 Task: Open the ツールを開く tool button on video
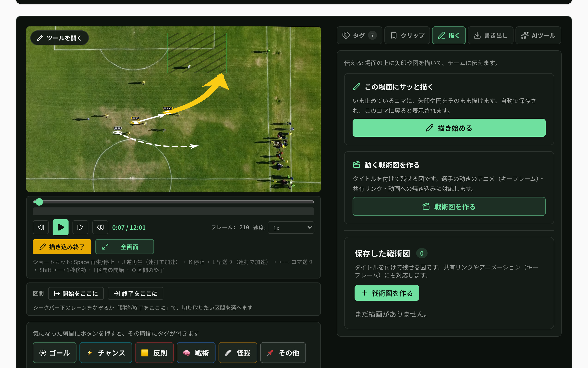click(59, 38)
